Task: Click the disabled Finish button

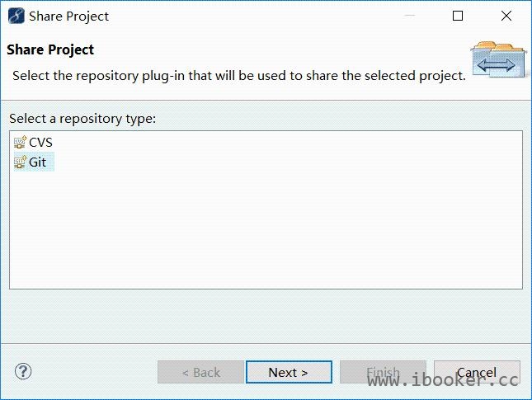Action: (x=383, y=372)
